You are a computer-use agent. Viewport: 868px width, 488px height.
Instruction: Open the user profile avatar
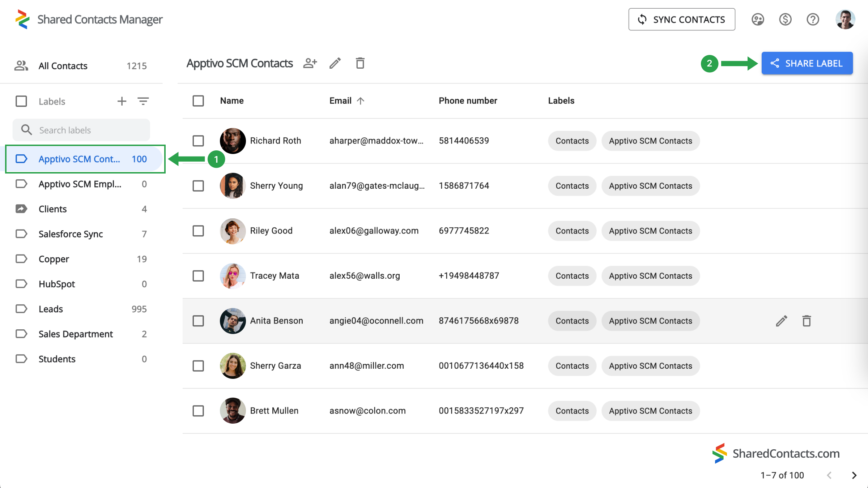coord(845,19)
